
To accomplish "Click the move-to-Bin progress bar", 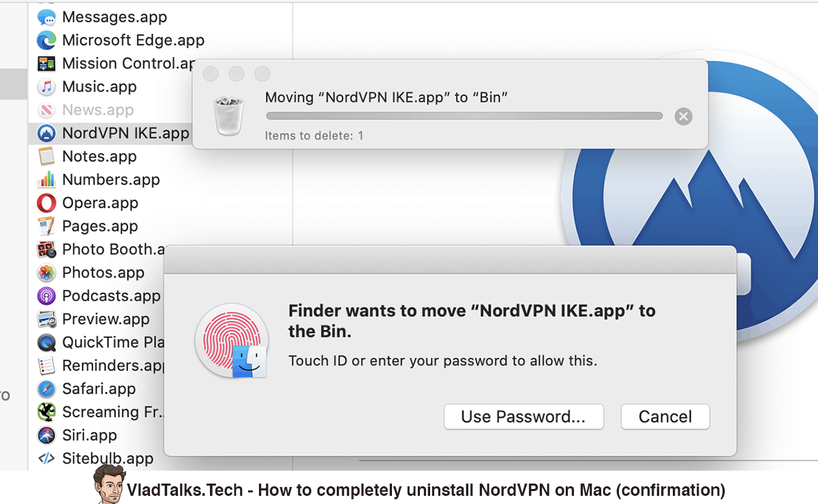I will [x=464, y=116].
